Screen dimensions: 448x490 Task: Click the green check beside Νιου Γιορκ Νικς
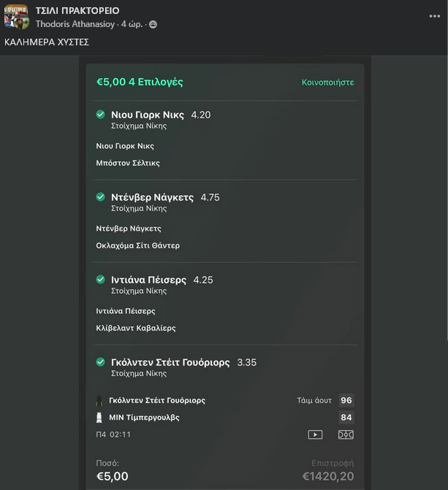100,115
